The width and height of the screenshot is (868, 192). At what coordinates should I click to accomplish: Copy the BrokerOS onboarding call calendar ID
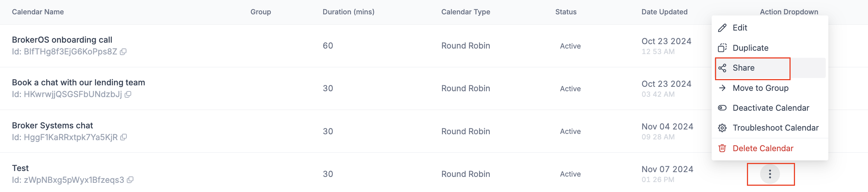point(123,52)
